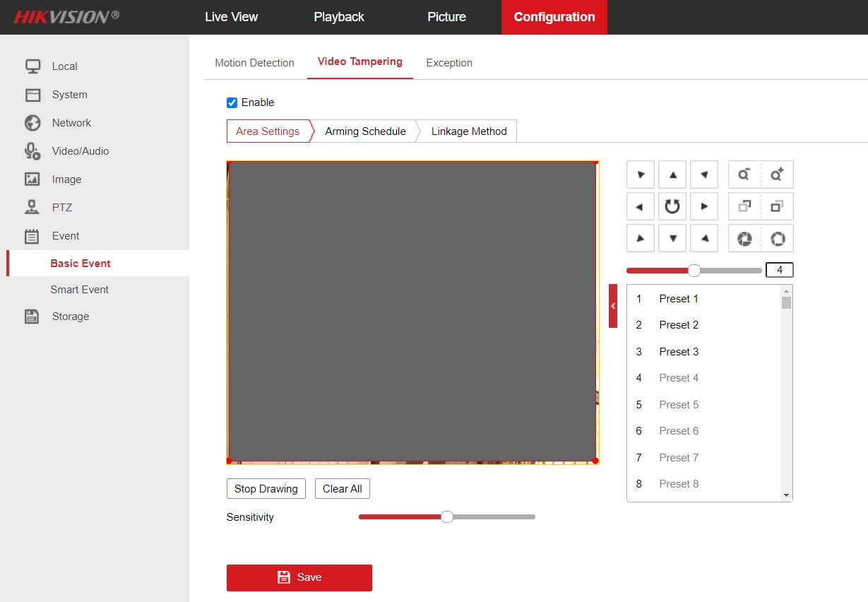Image resolution: width=868 pixels, height=602 pixels.
Task: Click the Clear All button
Action: pyautogui.click(x=342, y=489)
